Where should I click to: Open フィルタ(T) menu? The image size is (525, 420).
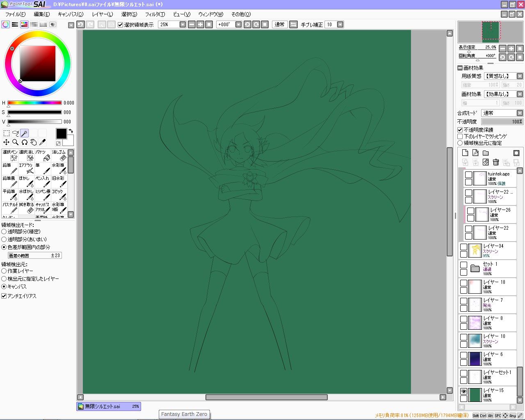coord(155,14)
